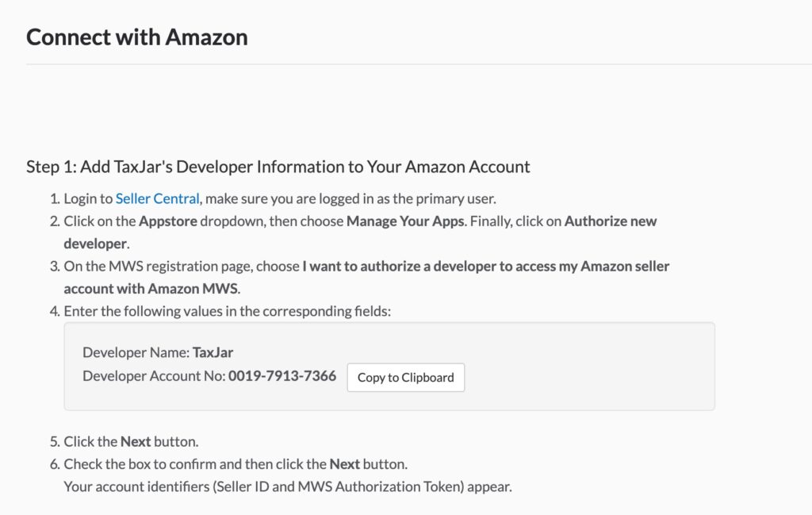Click the bold Authorize new developer text
This screenshot has height=515, width=812.
(x=610, y=221)
